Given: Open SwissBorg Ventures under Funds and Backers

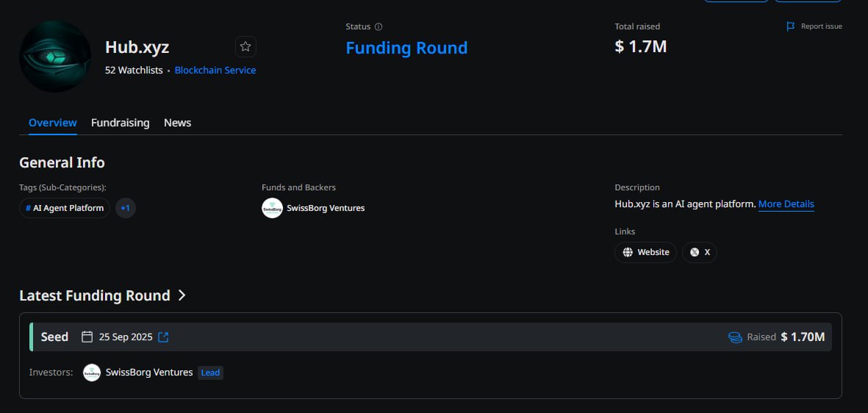Looking at the screenshot, I should tap(326, 208).
